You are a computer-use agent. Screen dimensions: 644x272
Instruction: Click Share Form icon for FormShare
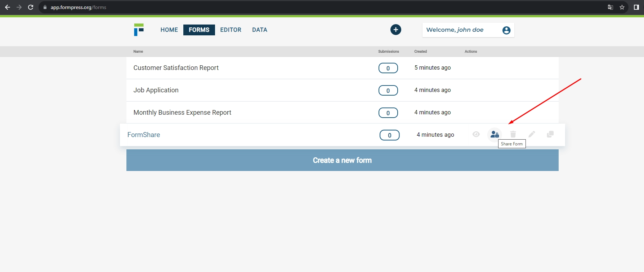click(495, 134)
